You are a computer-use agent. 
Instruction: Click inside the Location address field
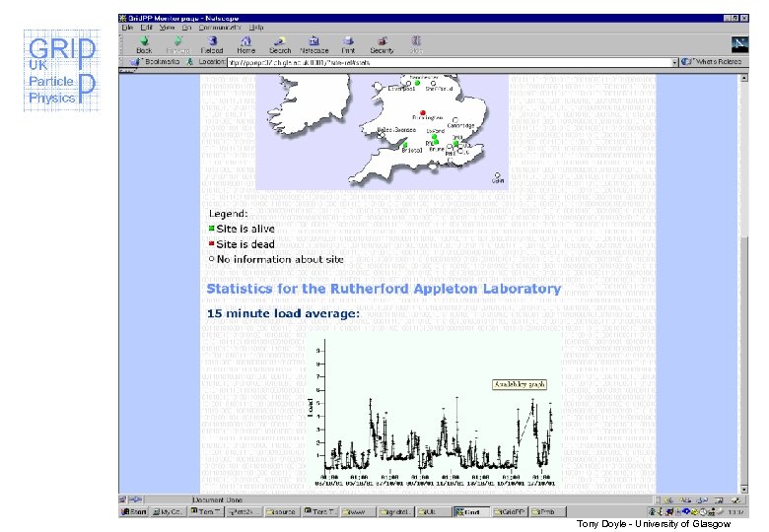click(444, 61)
